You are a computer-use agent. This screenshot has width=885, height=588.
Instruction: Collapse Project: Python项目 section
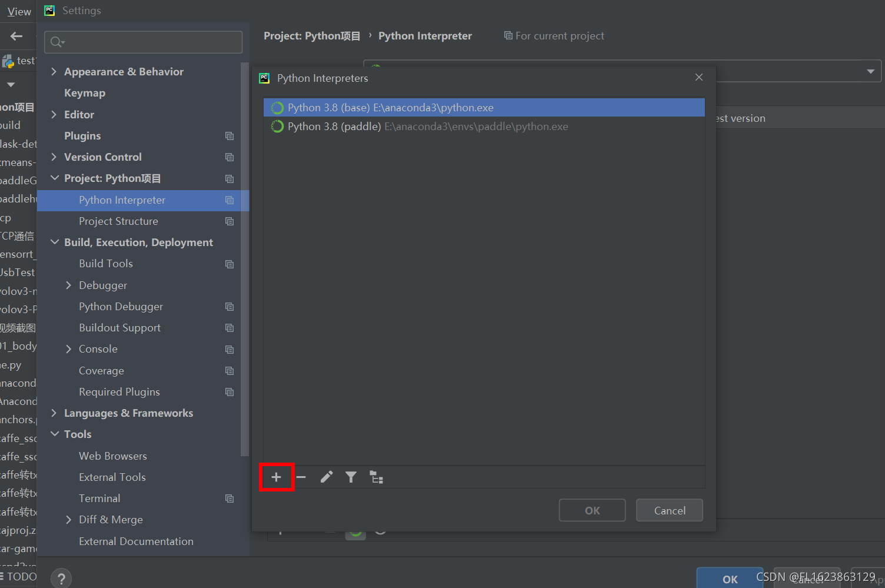click(54, 178)
